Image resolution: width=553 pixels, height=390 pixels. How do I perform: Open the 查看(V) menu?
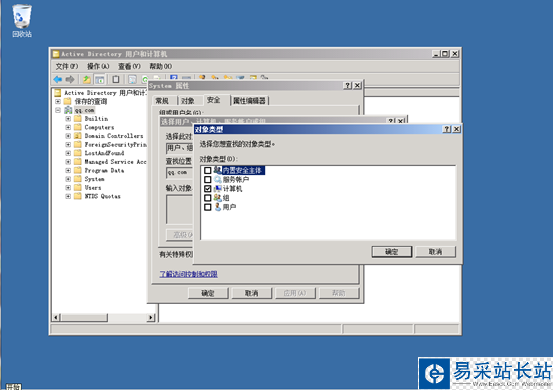tap(129, 66)
